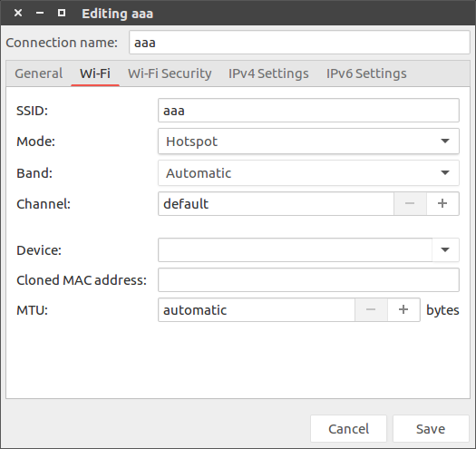Image resolution: width=476 pixels, height=449 pixels.
Task: Minimize the Editing aaa window
Action: click(x=40, y=13)
